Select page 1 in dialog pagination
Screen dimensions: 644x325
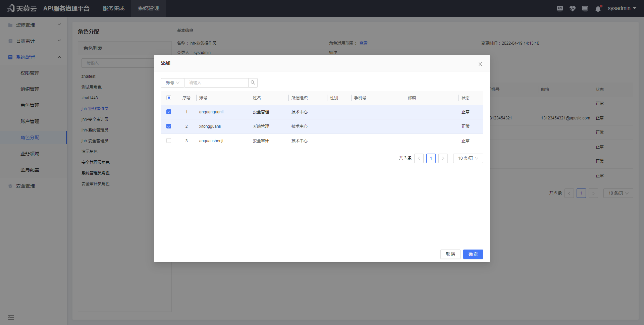[x=431, y=158]
